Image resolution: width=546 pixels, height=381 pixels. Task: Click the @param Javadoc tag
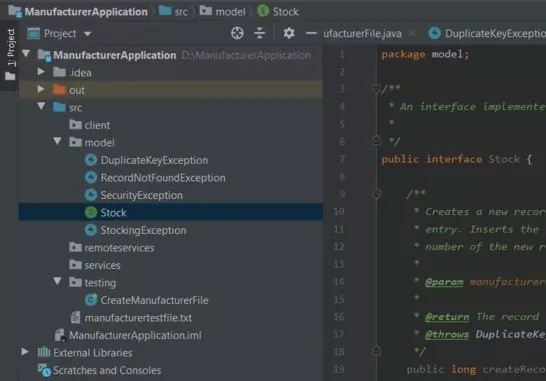pyautogui.click(x=444, y=282)
